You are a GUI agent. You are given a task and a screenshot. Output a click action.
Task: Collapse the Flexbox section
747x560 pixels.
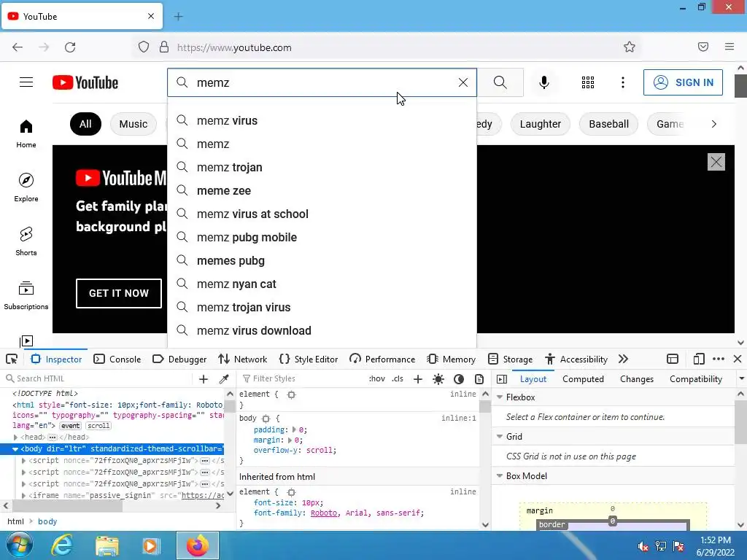[x=500, y=397]
